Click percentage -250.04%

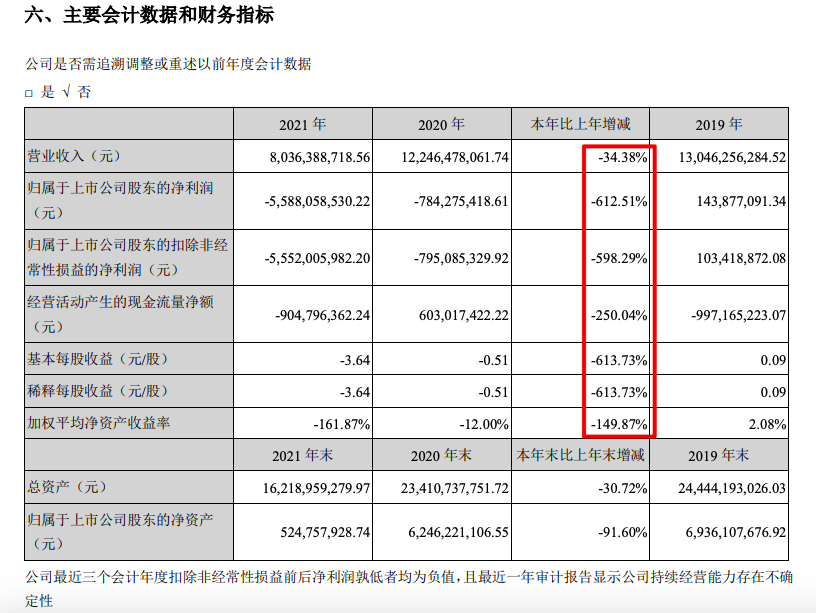click(619, 315)
